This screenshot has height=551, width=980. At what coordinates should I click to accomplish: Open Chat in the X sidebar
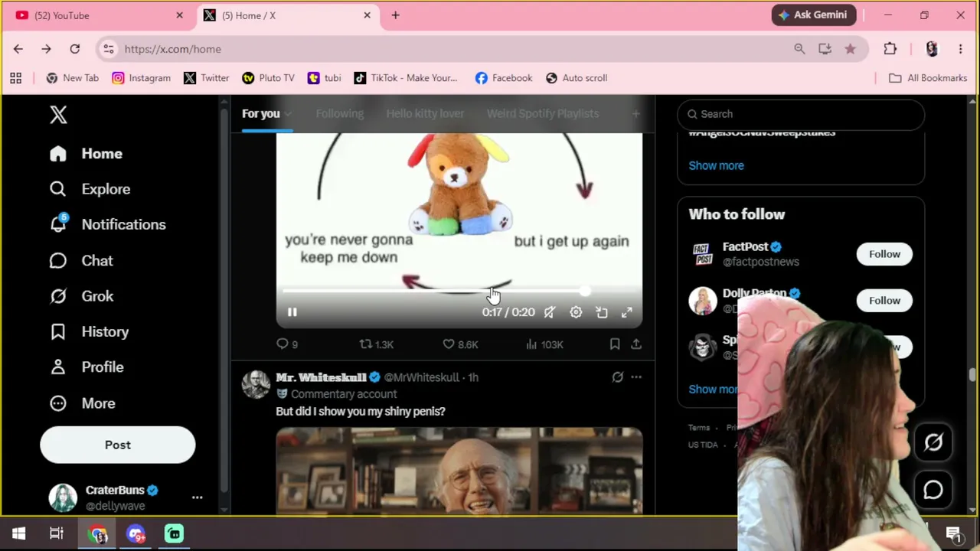pos(81,261)
